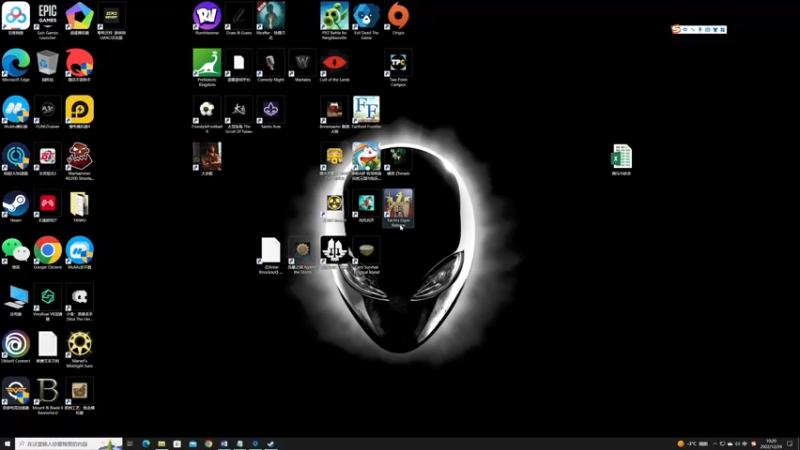Focus the taskbar search box
Image resolution: width=800 pixels, height=450 pixels.
pos(68,444)
